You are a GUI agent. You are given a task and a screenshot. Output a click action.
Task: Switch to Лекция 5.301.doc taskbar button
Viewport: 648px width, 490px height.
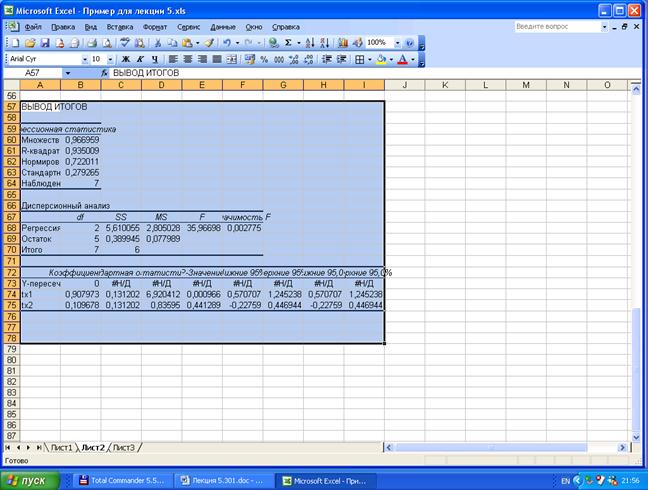223,480
